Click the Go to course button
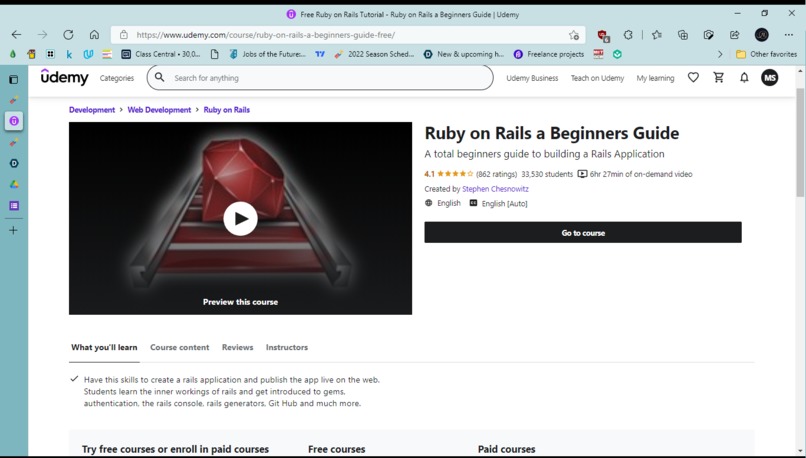The height and width of the screenshot is (458, 806). [583, 232]
